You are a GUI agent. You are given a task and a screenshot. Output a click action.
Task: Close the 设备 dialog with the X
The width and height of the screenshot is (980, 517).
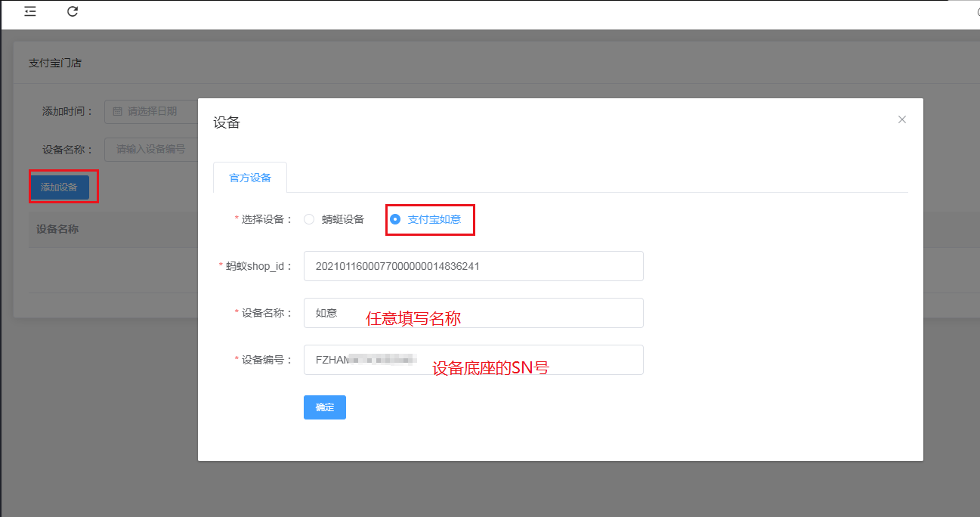[x=901, y=119]
